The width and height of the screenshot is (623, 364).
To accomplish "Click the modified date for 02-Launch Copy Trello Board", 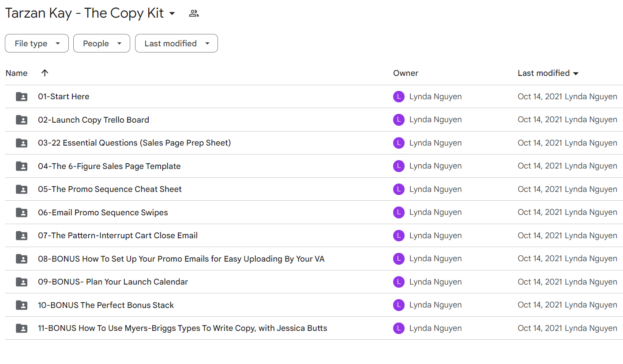I will pos(567,120).
